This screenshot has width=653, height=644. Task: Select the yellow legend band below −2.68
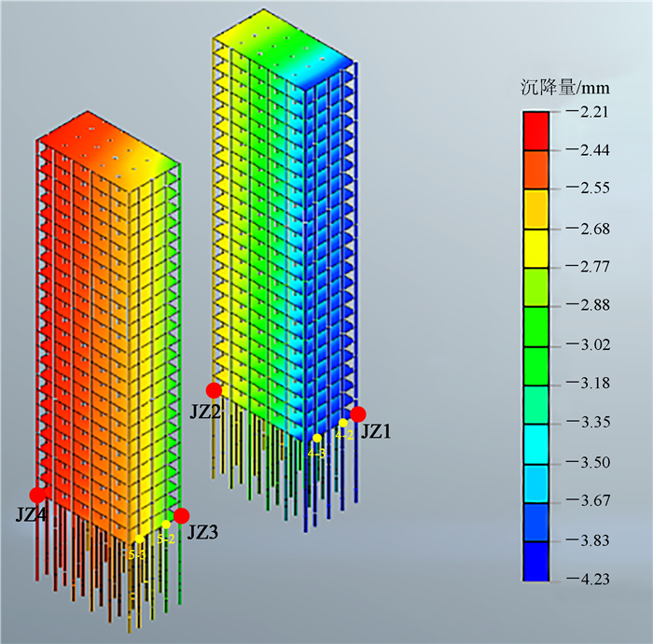pos(535,247)
